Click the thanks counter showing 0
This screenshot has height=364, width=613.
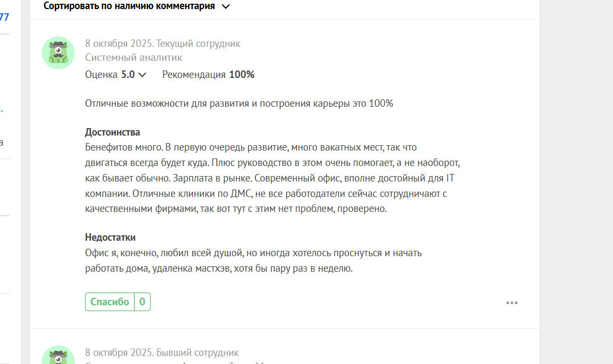pos(142,302)
